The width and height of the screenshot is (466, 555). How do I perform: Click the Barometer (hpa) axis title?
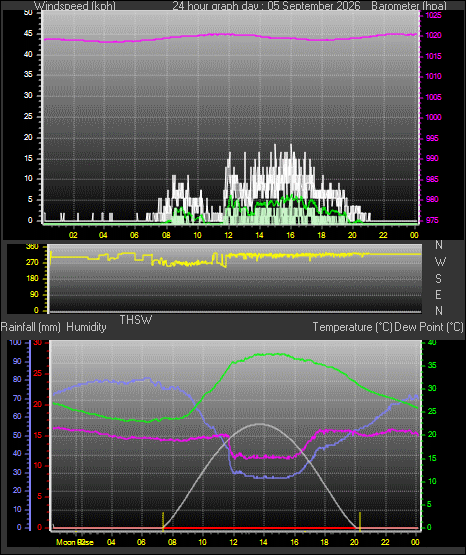pyautogui.click(x=409, y=6)
